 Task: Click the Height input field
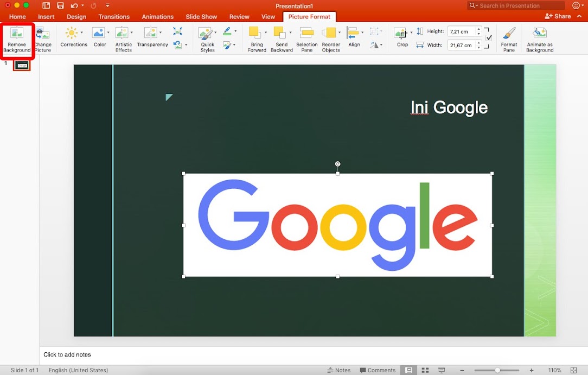click(462, 31)
